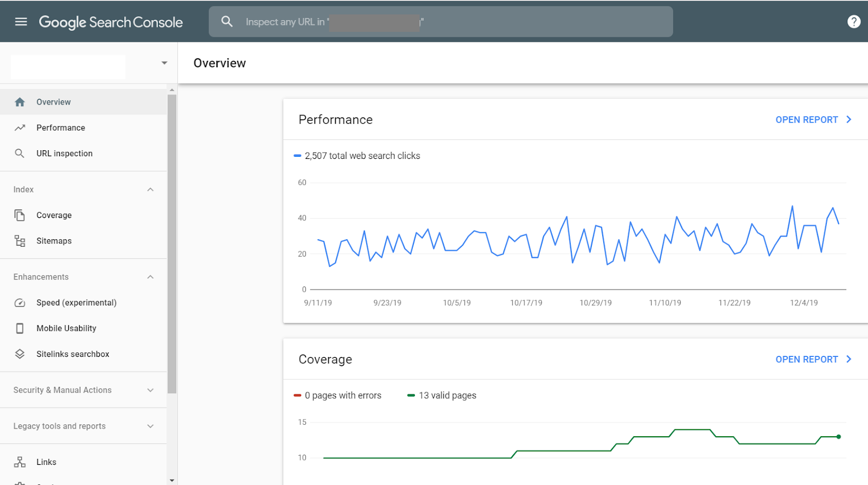Image resolution: width=868 pixels, height=485 pixels.
Task: Click the 12/4/19 axis date label
Action: [804, 303]
